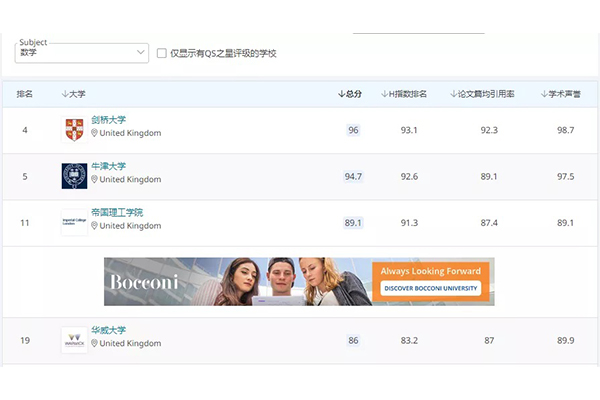
Task: Click the 98.7 academic reputation value
Action: pyautogui.click(x=566, y=130)
